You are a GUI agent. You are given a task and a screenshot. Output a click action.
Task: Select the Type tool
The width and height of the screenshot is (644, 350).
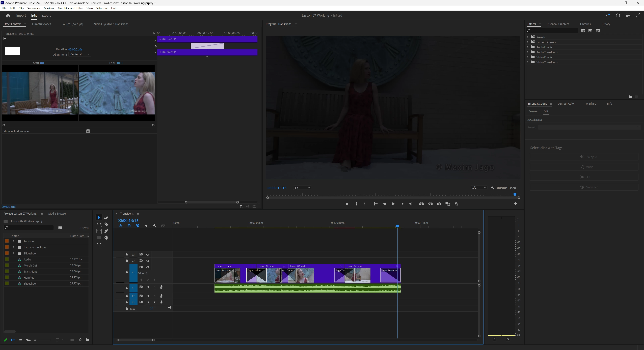(x=99, y=245)
